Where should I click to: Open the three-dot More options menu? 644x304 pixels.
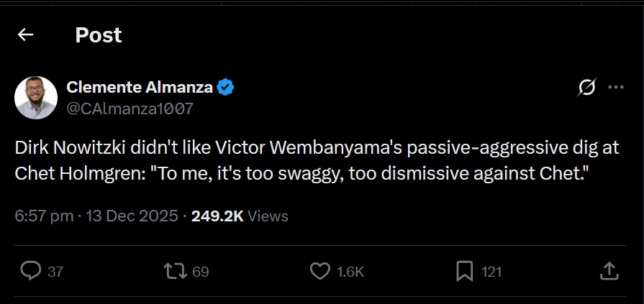615,88
